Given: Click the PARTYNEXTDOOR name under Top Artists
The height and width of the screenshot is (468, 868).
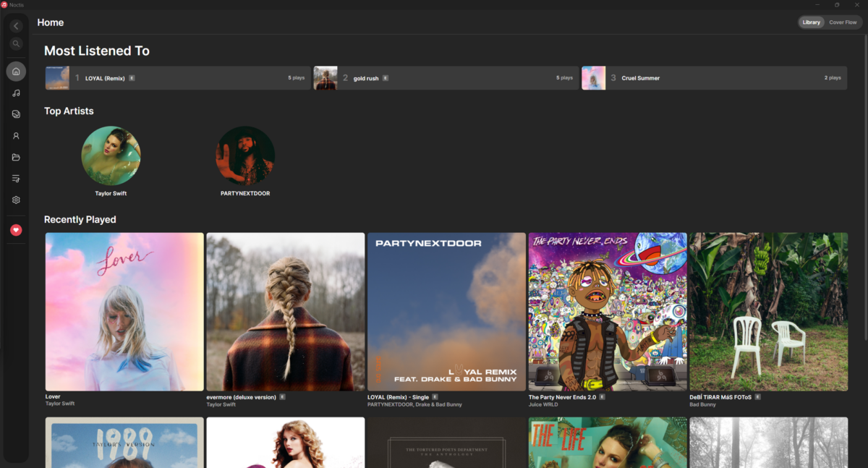Looking at the screenshot, I should point(245,194).
